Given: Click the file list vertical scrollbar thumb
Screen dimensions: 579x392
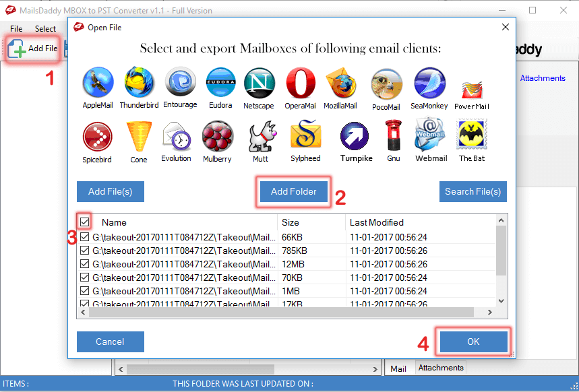Looking at the screenshot, I should click(501, 251).
